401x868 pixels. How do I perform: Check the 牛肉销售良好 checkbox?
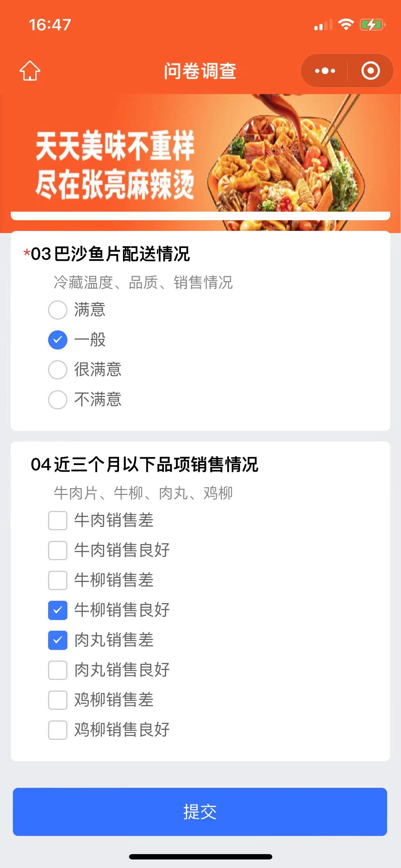(x=58, y=550)
